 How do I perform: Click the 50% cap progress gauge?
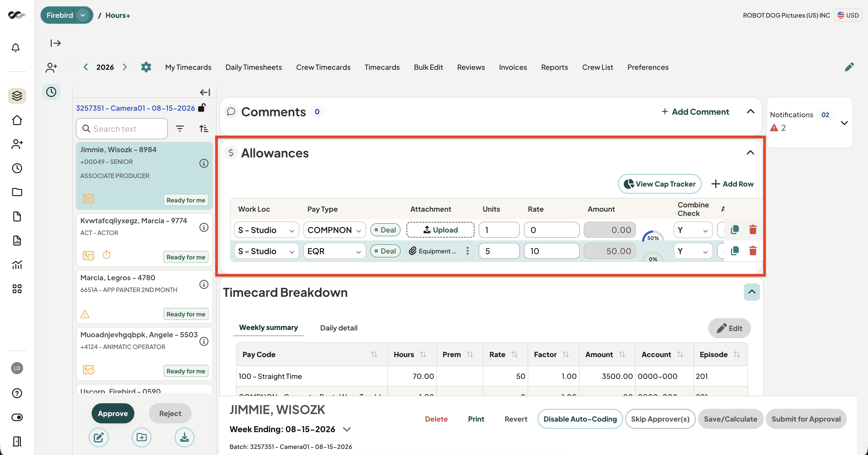653,236
